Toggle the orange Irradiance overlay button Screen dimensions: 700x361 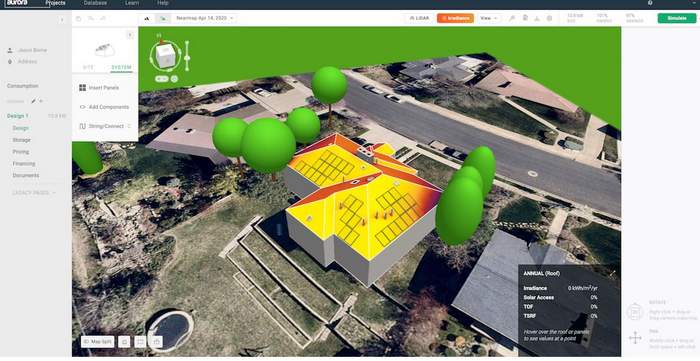[x=455, y=18]
